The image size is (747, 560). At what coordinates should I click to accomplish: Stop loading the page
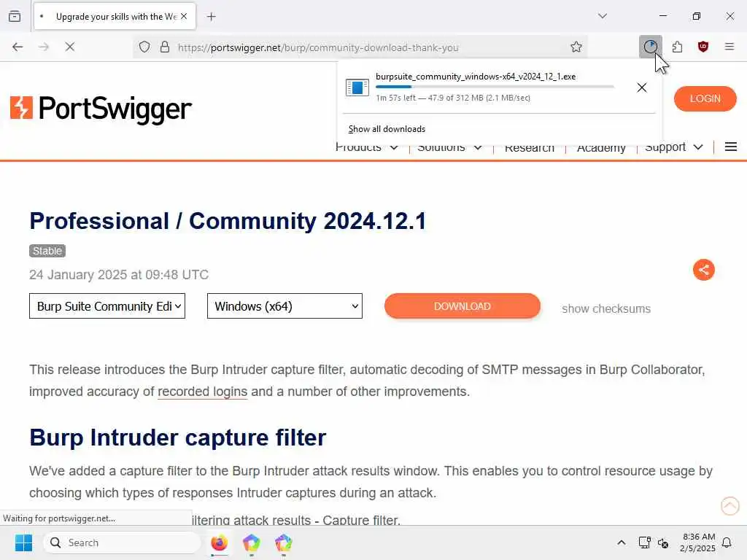pyautogui.click(x=70, y=47)
